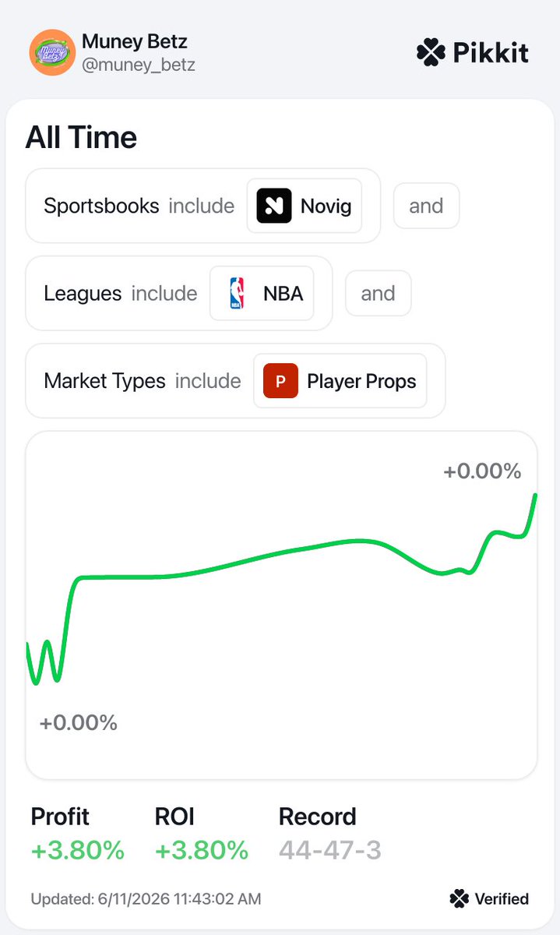
Task: Click the @muney_betz handle link
Action: tap(139, 65)
